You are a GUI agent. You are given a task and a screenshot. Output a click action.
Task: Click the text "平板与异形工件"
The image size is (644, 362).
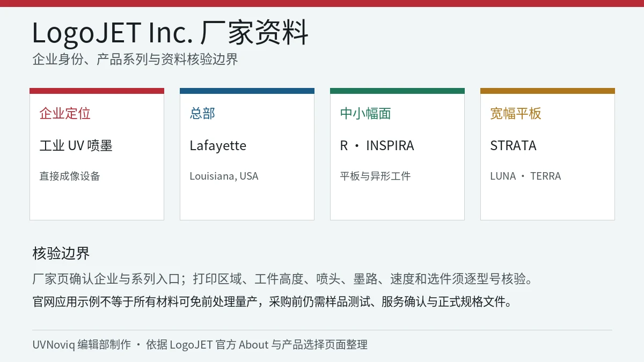point(375,176)
